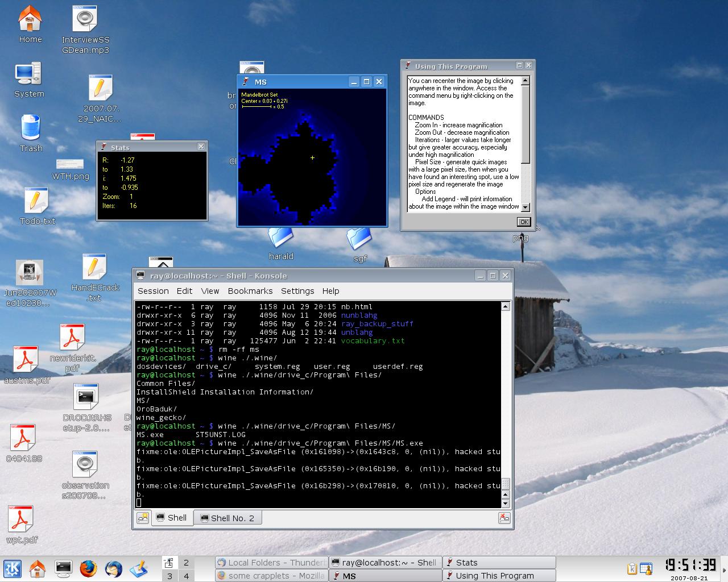This screenshot has width=728, height=582.
Task: Click Konsole scrollbar up arrow
Action: (505, 307)
